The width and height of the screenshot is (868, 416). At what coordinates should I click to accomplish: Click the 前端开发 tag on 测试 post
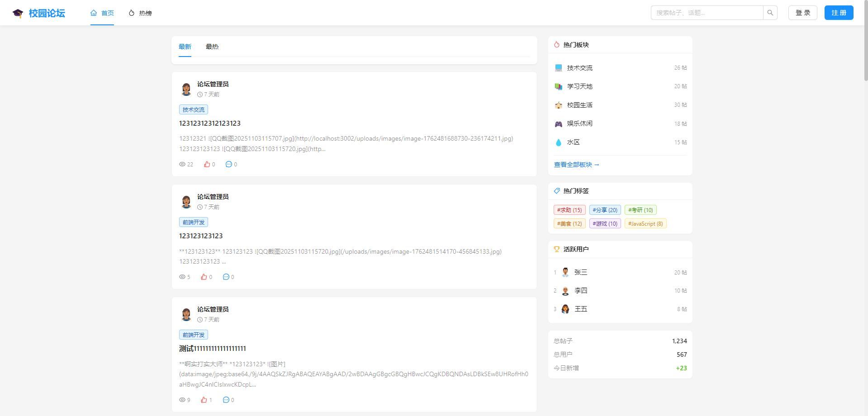coord(194,335)
